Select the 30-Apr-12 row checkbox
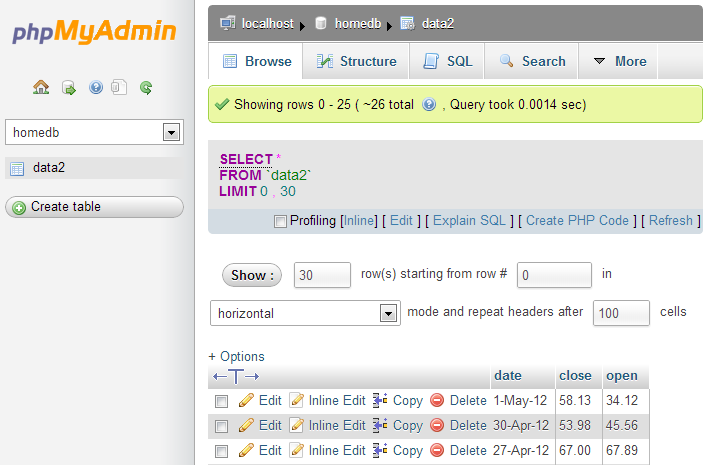707x465 pixels. pos(222,426)
